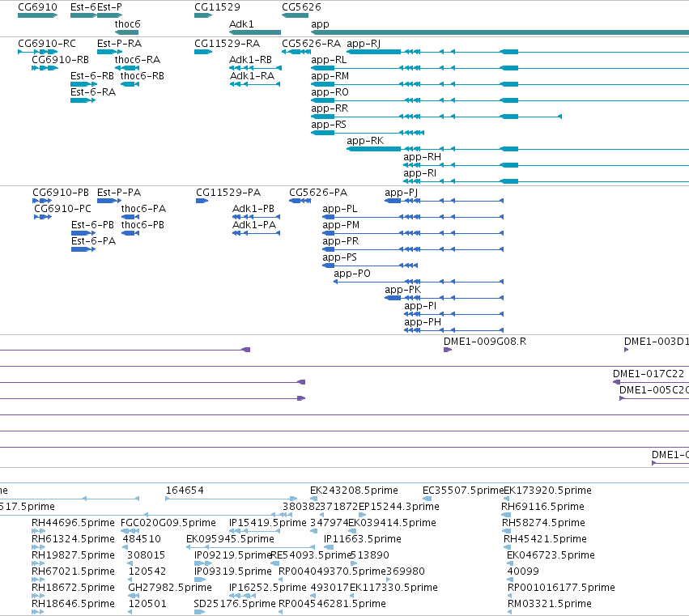
Task: Click the thoc6-PA protein label
Action: click(x=143, y=209)
